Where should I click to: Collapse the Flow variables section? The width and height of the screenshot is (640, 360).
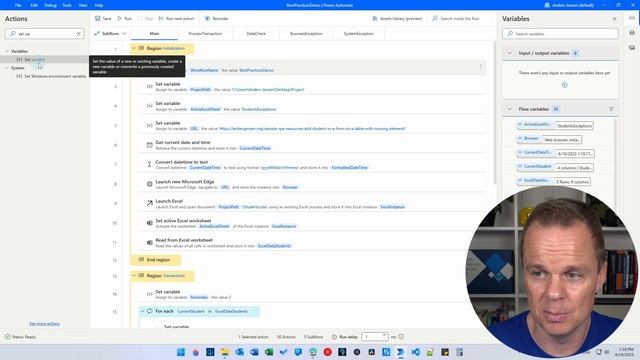pyautogui.click(x=509, y=109)
